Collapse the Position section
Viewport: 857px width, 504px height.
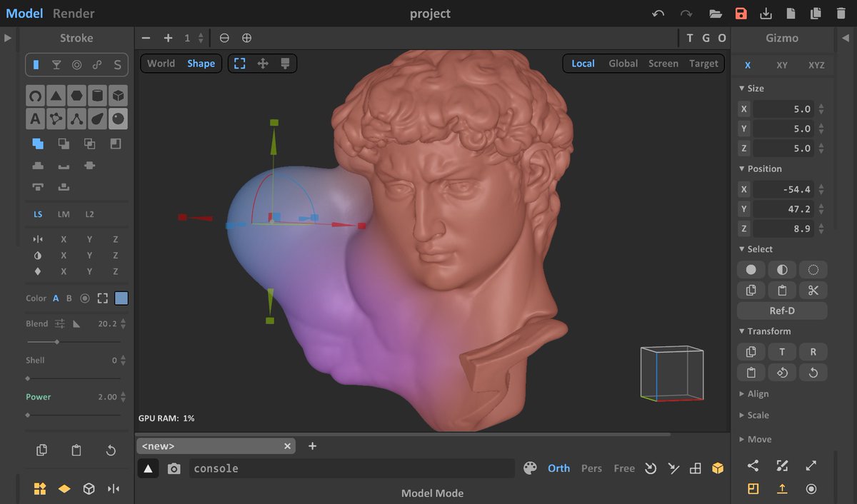tap(761, 168)
